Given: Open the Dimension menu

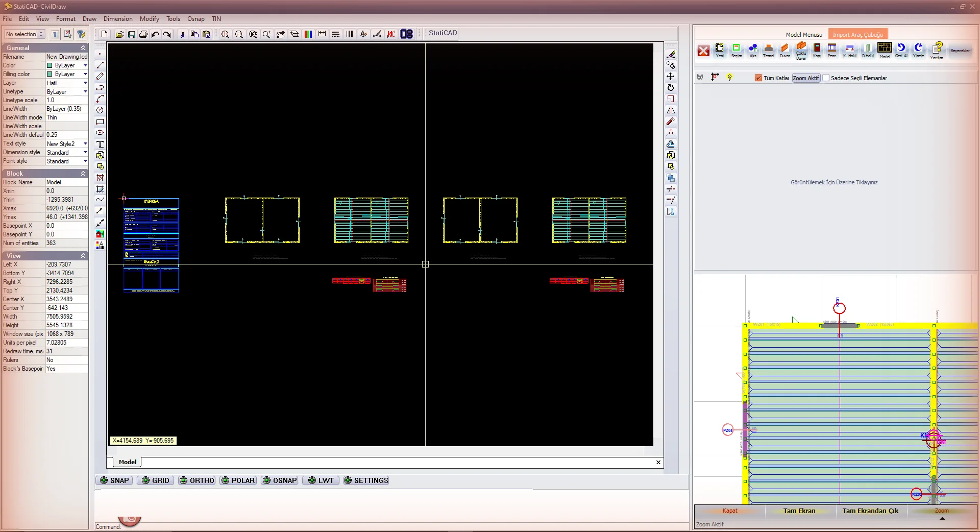Looking at the screenshot, I should pos(118,19).
